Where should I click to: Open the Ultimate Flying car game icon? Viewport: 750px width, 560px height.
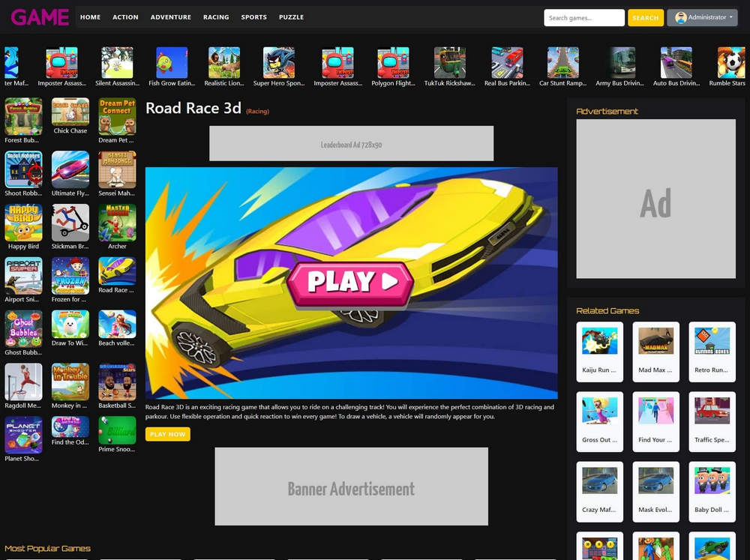click(70, 169)
